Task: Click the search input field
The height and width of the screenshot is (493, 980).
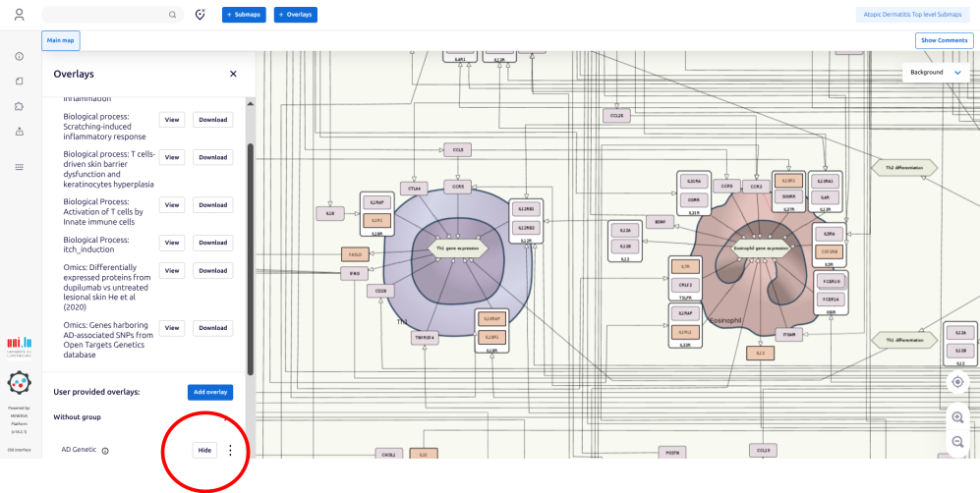Action: 103,15
